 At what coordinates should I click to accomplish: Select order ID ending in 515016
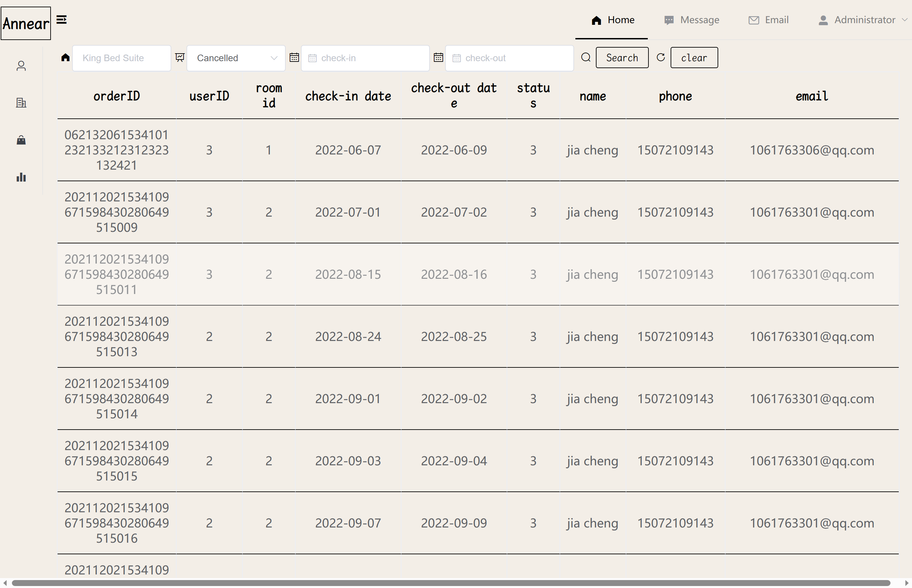click(x=117, y=523)
